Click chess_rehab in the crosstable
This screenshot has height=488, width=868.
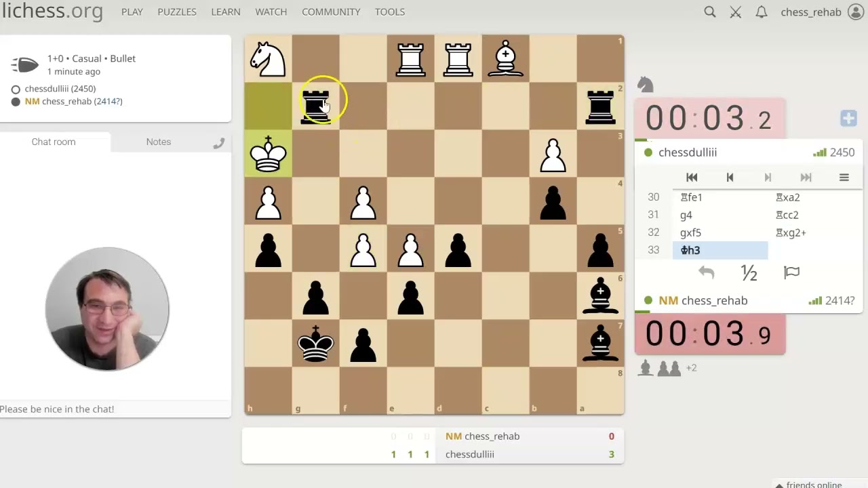click(482, 436)
